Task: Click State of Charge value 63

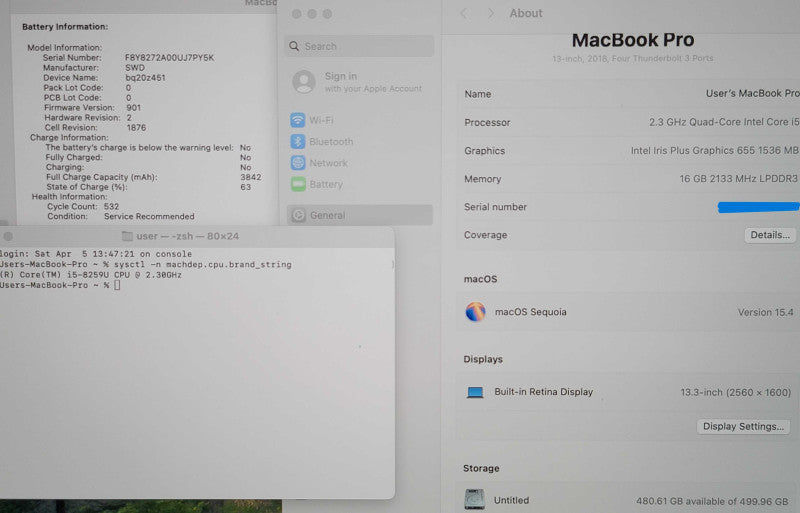Action: [245, 187]
